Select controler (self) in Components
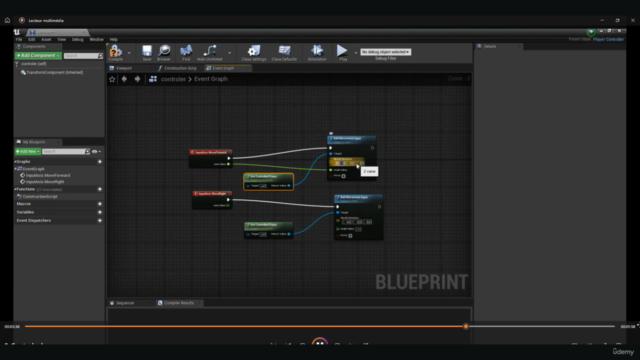640x360 pixels. (x=34, y=64)
